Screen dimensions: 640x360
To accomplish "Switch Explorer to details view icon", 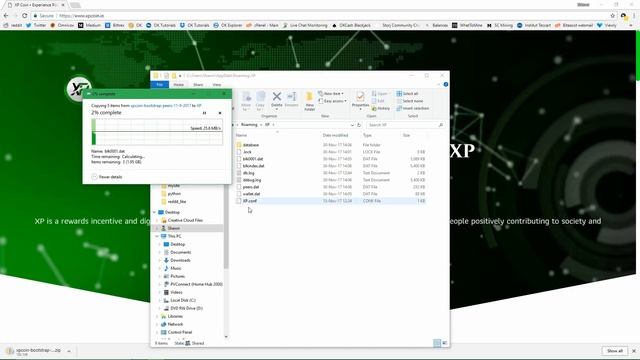I will click(437, 343).
